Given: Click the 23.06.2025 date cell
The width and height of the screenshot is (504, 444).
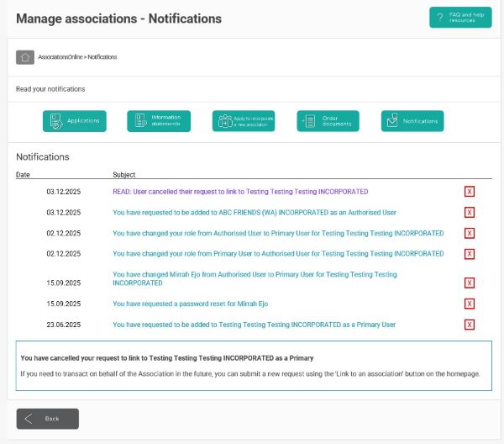Looking at the screenshot, I should point(64,325).
